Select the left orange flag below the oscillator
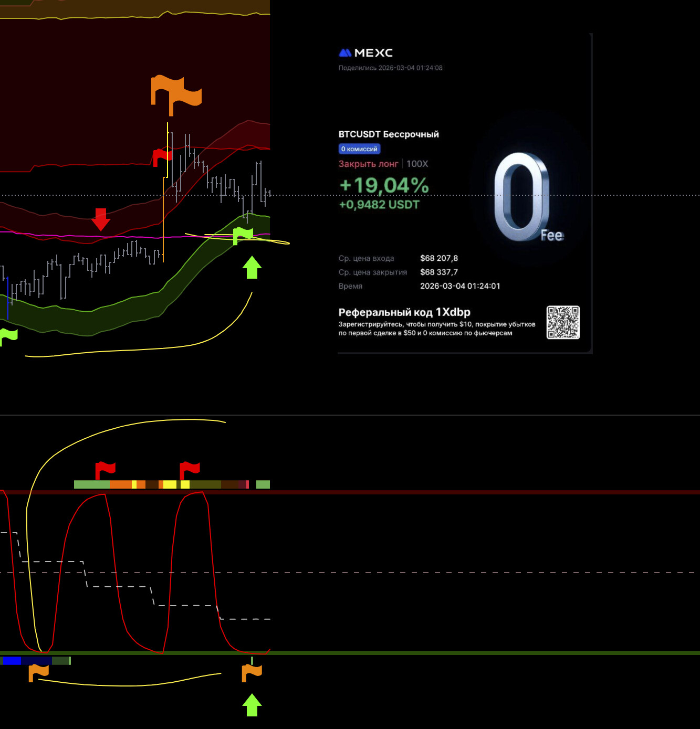Viewport: 700px width, 729px height. 38,672
